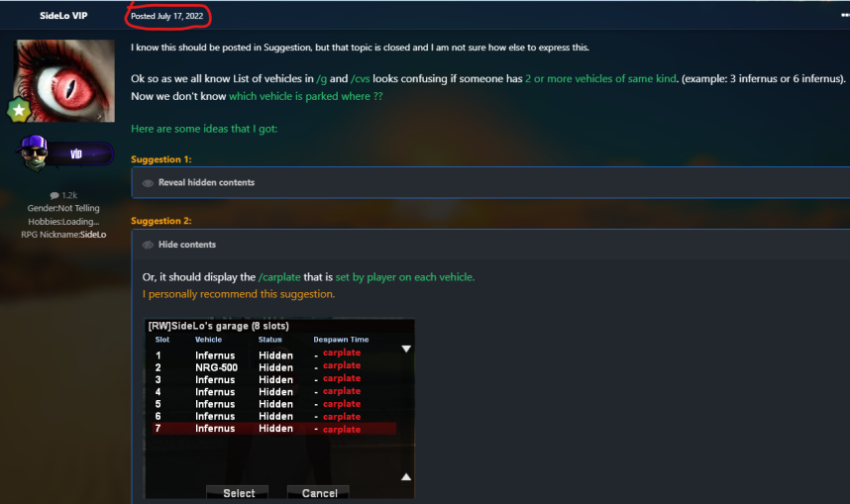Hide contents of Suggestion 2 spoiler
The image size is (850, 504).
coord(187,245)
